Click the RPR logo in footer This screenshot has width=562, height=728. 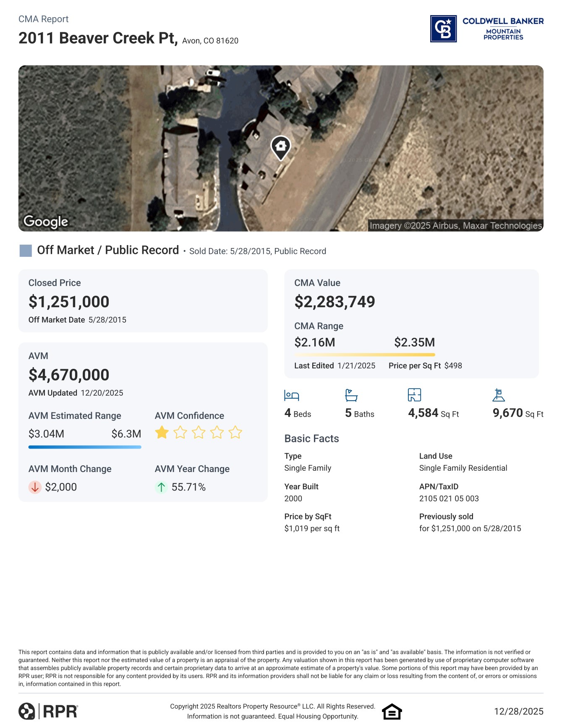point(48,711)
